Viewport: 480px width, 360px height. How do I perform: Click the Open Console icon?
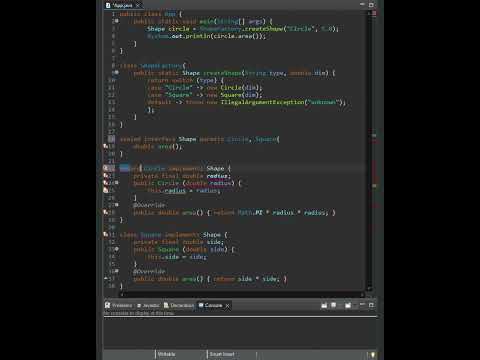pos(348,305)
